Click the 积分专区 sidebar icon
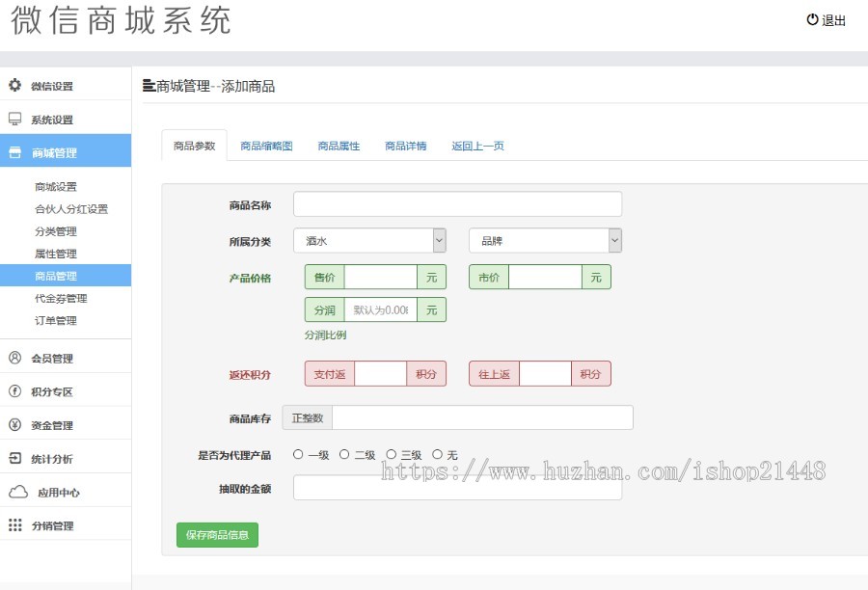The height and width of the screenshot is (590, 868). (14, 390)
